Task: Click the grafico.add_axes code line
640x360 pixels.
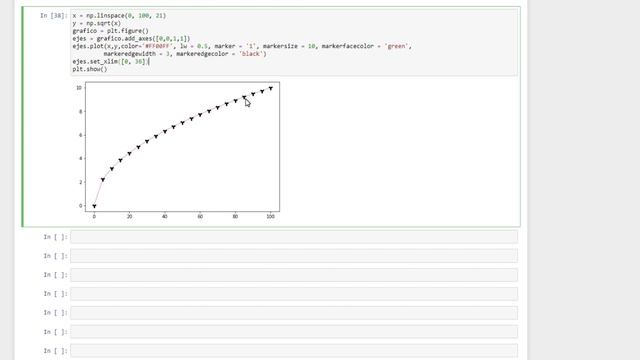Action: 131,39
